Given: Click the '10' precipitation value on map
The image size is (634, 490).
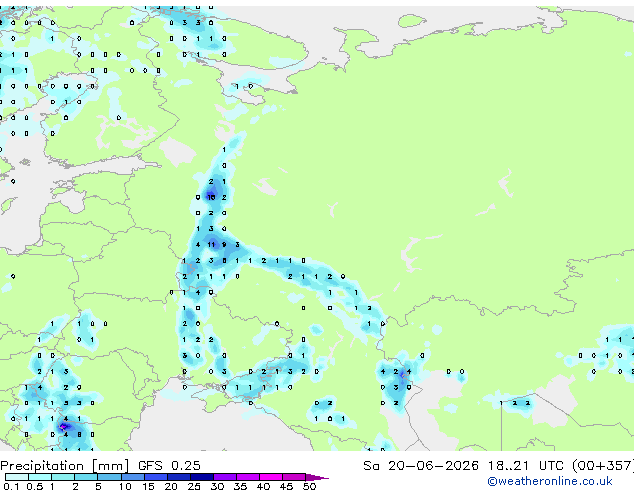Looking at the screenshot, I should pos(211,197).
